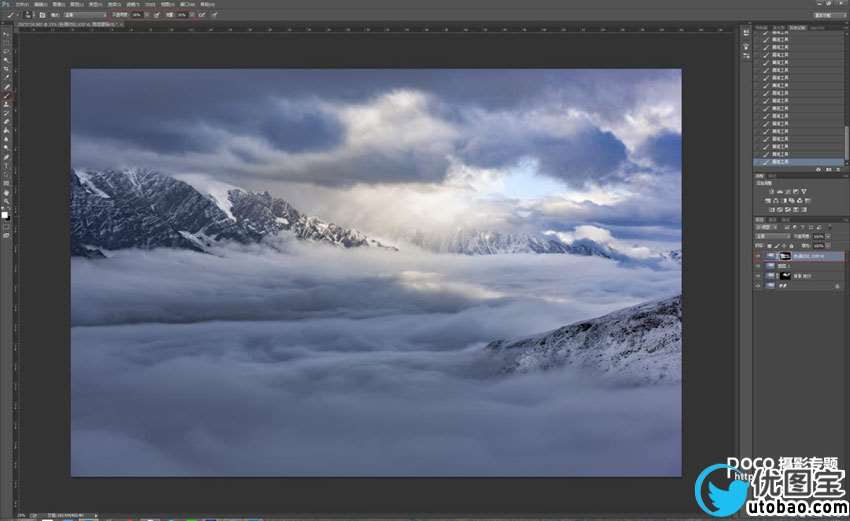The image size is (850, 521).
Task: Toggle visibility of the bottom layer
Action: pyautogui.click(x=758, y=286)
